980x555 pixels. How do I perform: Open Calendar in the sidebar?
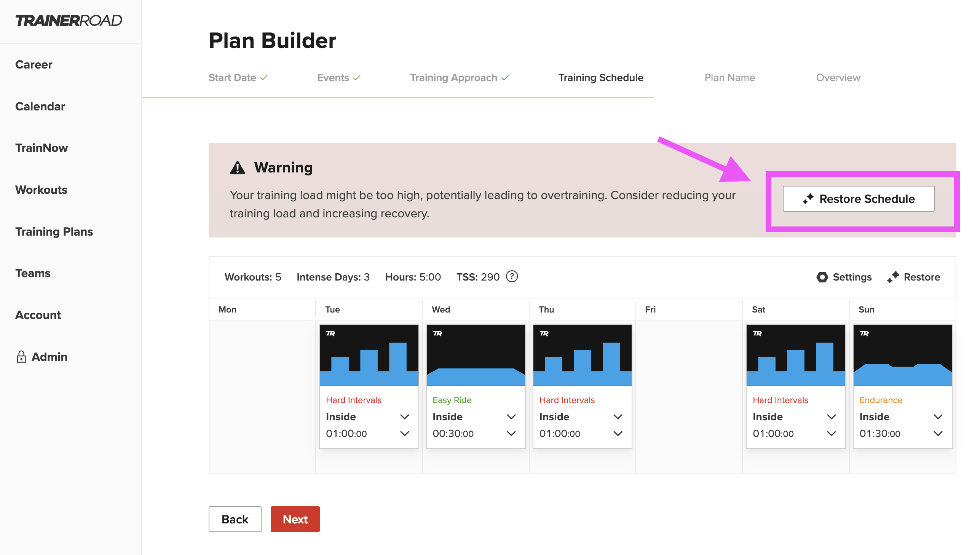[x=40, y=106]
